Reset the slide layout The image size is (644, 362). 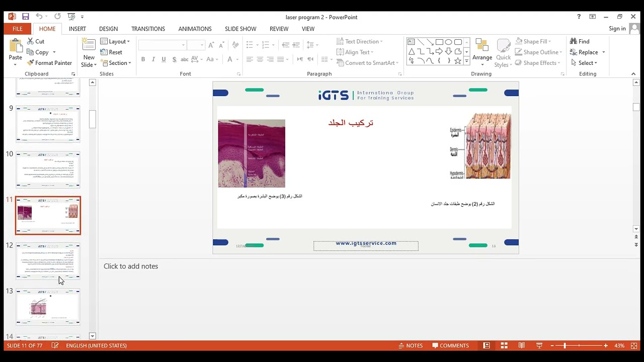111,52
